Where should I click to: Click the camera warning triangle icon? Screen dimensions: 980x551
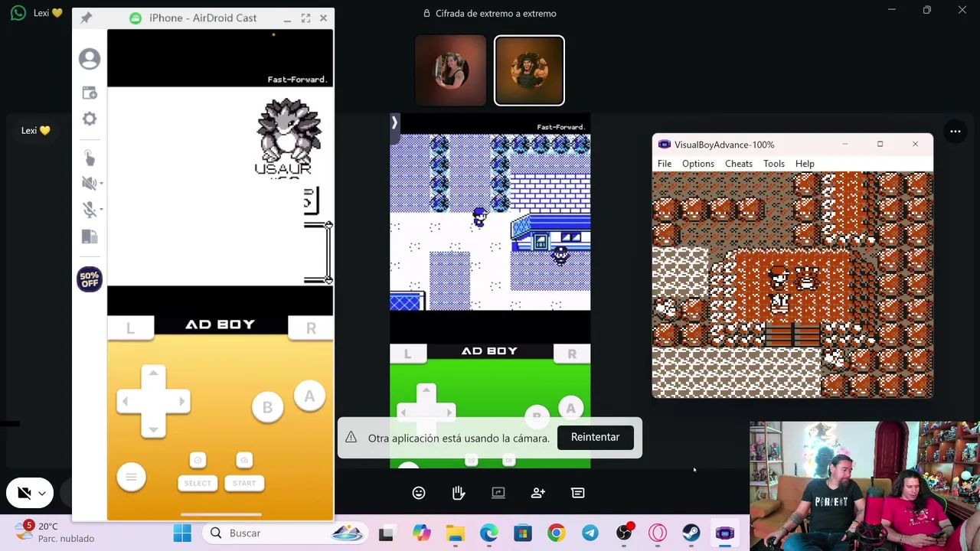tap(351, 437)
